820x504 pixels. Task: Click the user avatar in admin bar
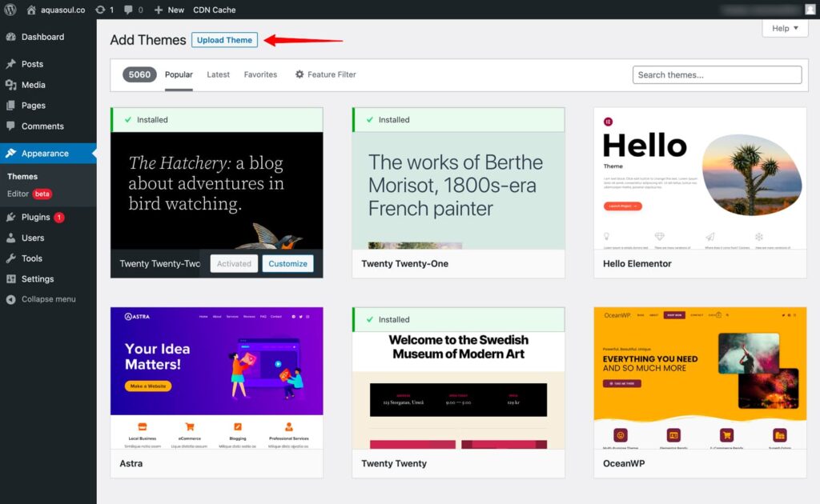(x=810, y=10)
